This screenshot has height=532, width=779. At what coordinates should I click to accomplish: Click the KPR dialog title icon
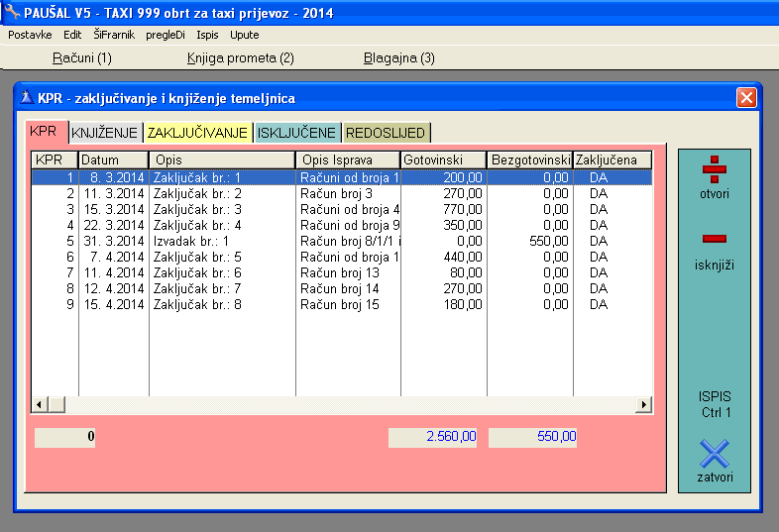pyautogui.click(x=26, y=98)
